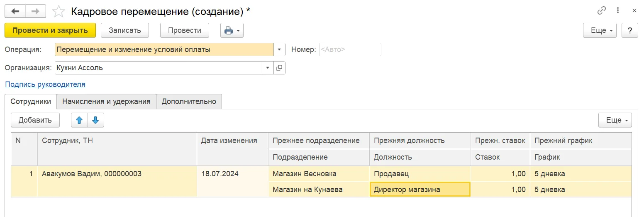Switch to the Сотрудники tab
Image resolution: width=644 pixels, height=217 pixels.
tap(31, 101)
